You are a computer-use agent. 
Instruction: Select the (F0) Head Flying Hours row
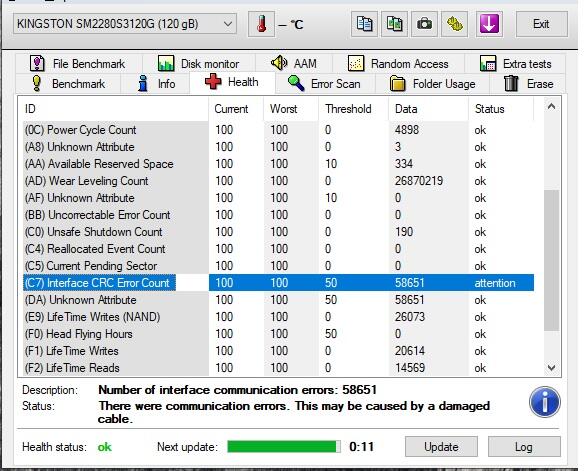point(279,334)
